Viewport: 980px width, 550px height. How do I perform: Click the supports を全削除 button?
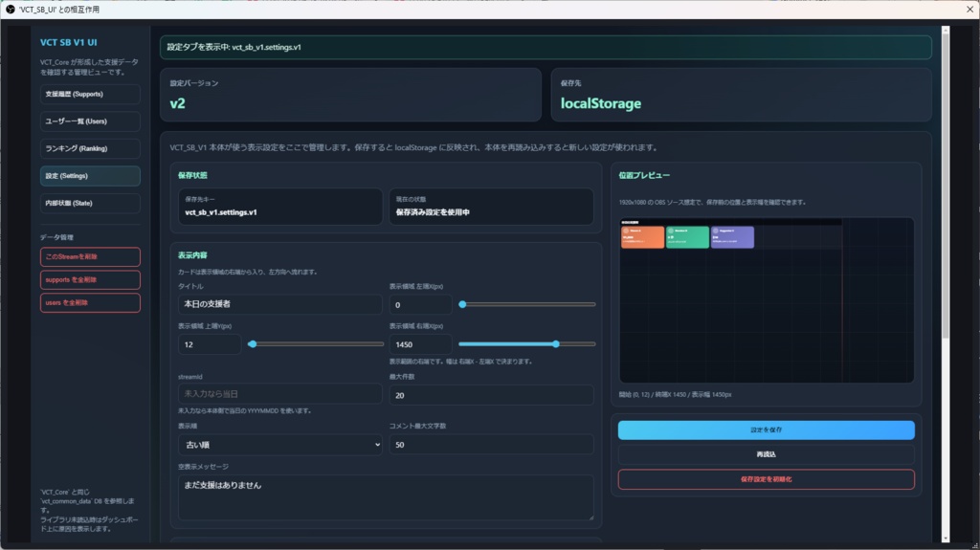(90, 280)
